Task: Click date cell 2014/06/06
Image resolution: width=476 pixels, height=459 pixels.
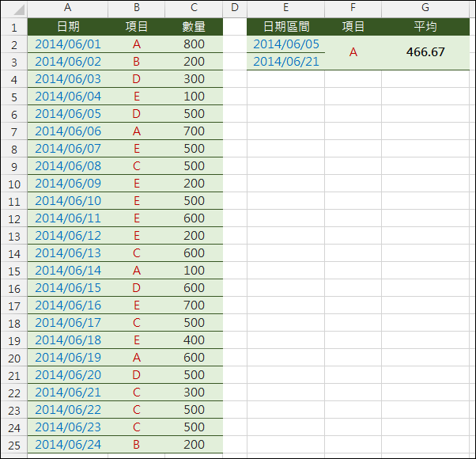Action: click(68, 131)
